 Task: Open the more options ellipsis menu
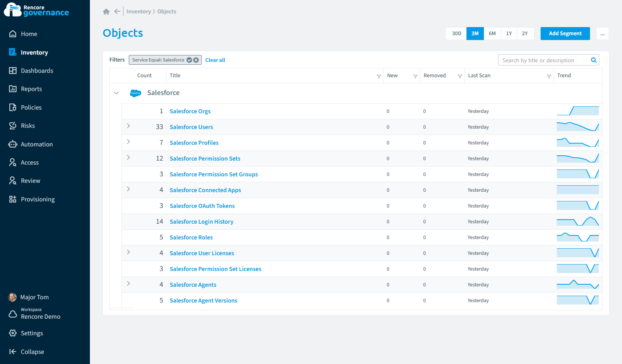click(x=603, y=34)
